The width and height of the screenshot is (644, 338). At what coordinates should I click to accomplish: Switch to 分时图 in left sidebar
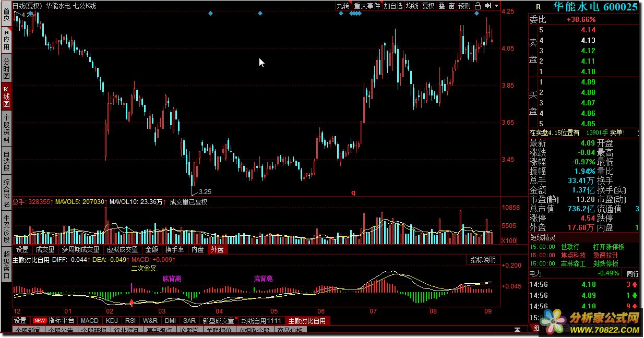[6, 68]
